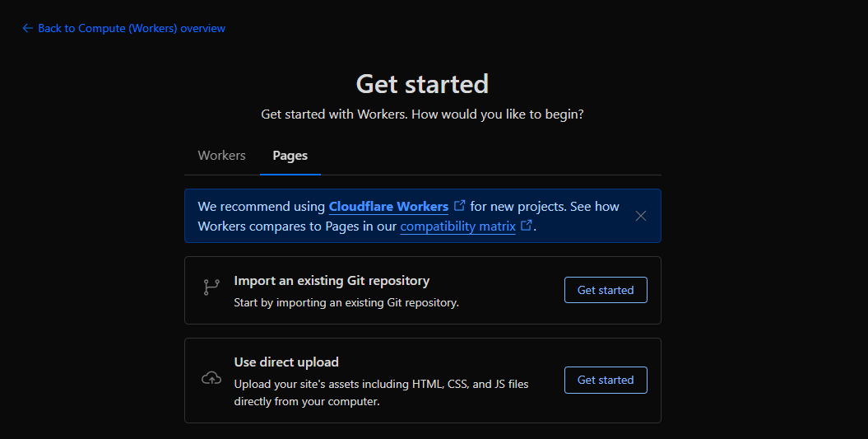This screenshot has height=439, width=868.
Task: Click the Get started page heading
Action: click(x=422, y=83)
